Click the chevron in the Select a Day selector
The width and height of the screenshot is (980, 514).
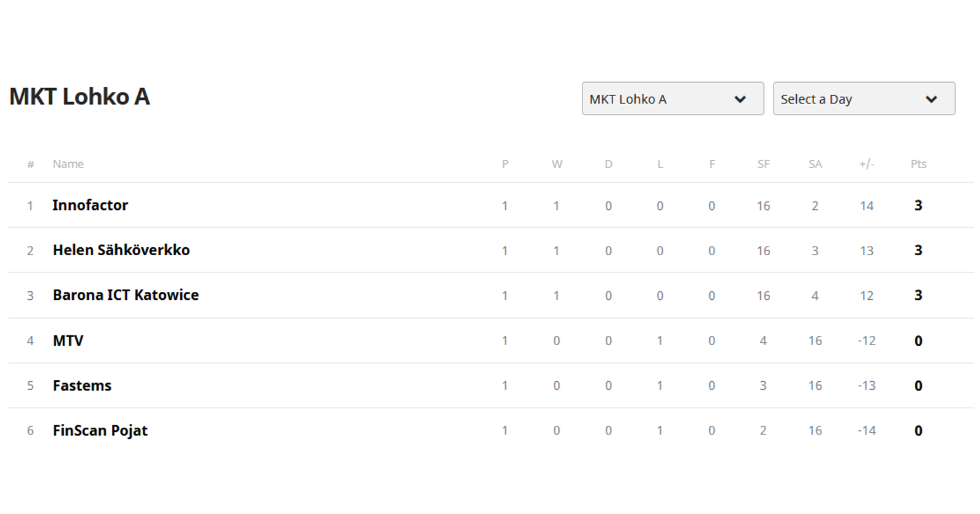click(931, 99)
